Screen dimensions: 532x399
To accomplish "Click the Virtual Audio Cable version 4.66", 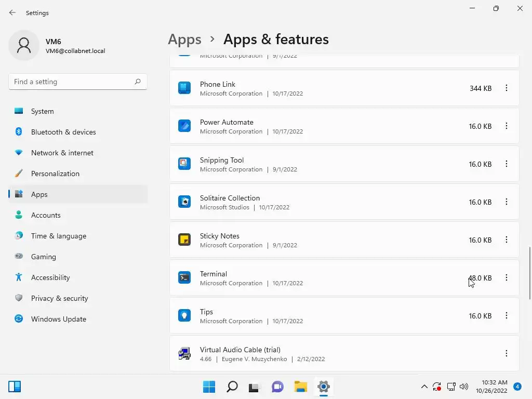I will point(206,359).
